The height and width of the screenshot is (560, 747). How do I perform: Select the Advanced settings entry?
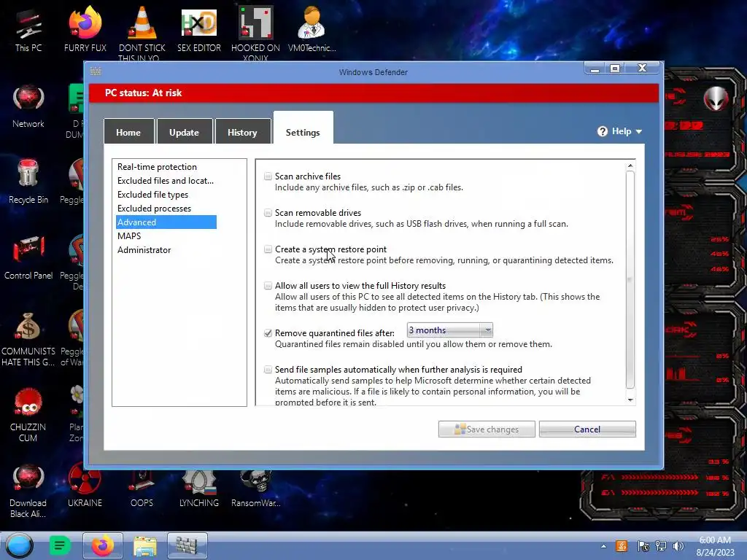(x=166, y=222)
